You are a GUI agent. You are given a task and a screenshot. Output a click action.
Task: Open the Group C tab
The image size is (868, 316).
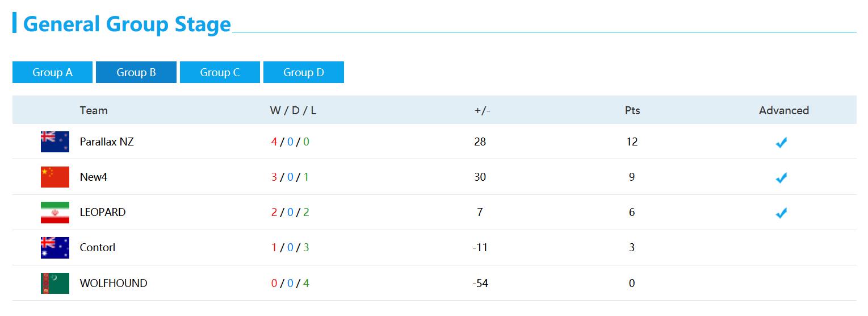point(220,72)
